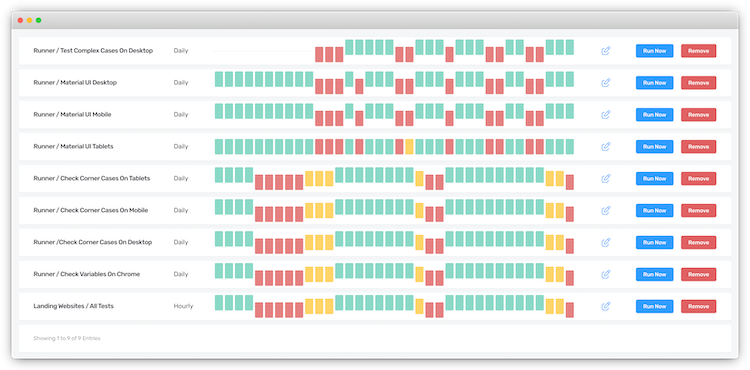
Task: Click 'Runner / Material UI Mobile' label
Action: [x=72, y=115]
